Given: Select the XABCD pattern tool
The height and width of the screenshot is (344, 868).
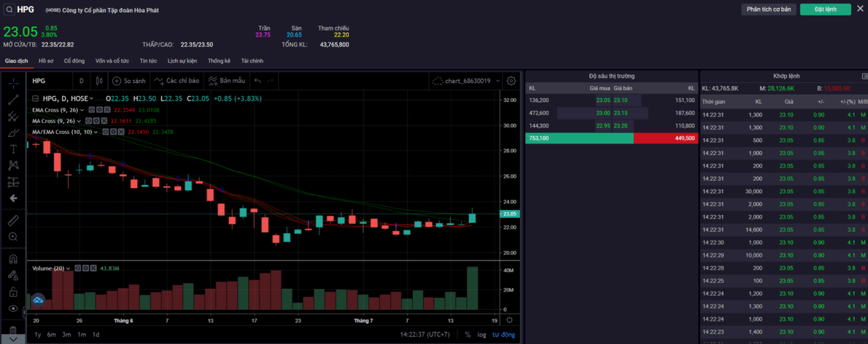Looking at the screenshot, I should pos(13,165).
